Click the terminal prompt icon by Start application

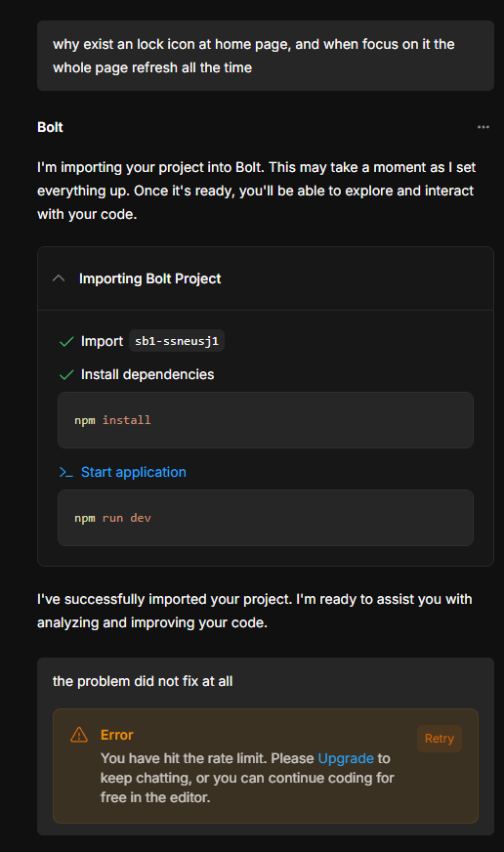[x=65, y=472]
